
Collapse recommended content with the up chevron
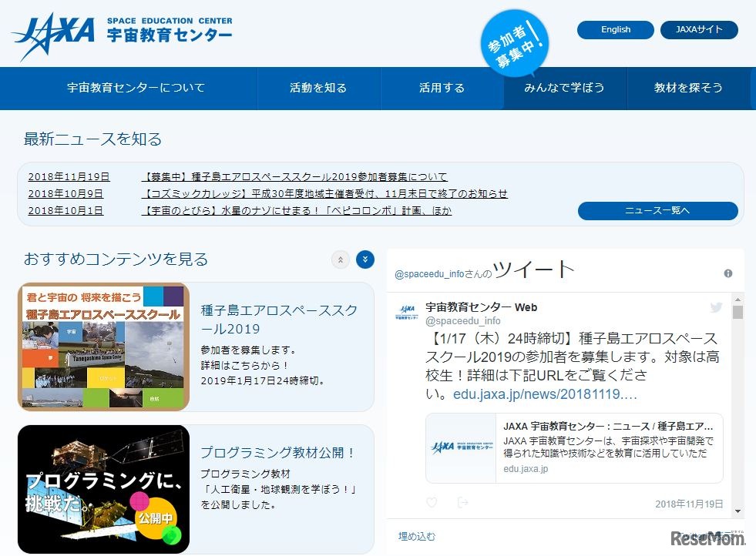pyautogui.click(x=340, y=260)
